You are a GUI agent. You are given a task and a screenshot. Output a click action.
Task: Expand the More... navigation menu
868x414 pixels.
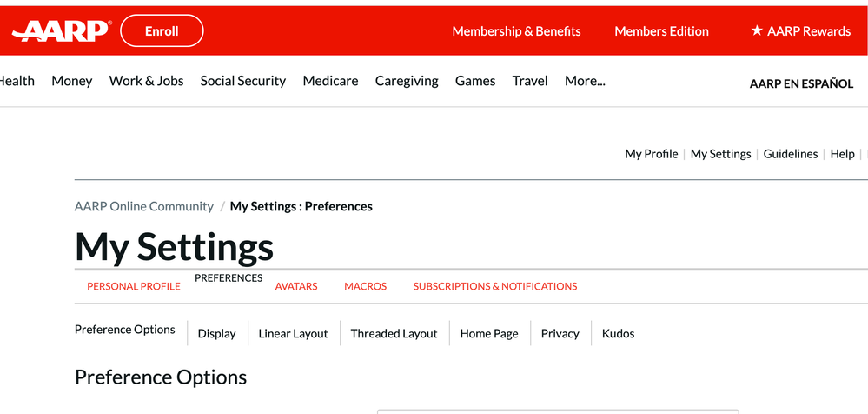click(585, 81)
